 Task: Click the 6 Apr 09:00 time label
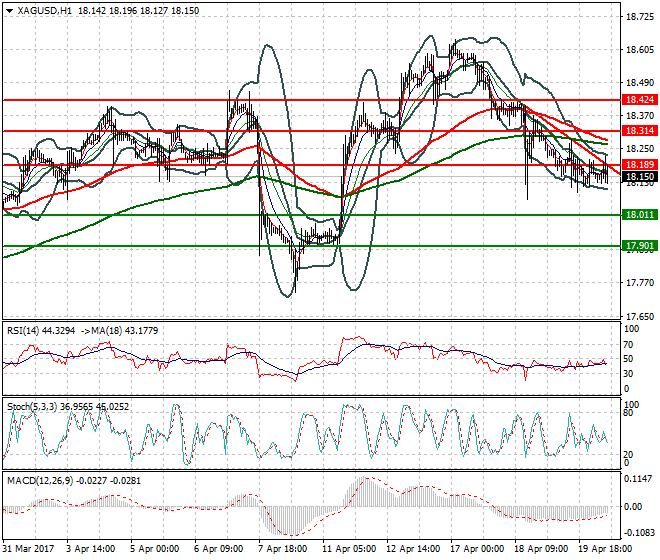[218, 549]
